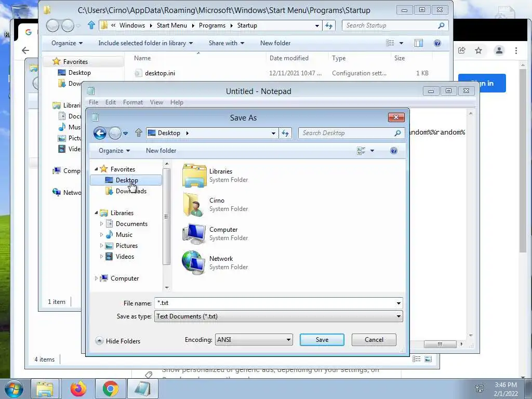
Task: Change view icon in Save As toolbar
Action: tap(361, 151)
